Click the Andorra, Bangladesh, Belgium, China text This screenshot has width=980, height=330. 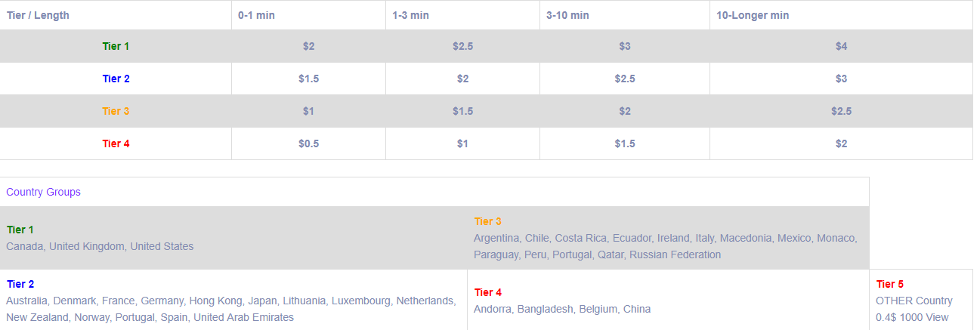coord(562,309)
